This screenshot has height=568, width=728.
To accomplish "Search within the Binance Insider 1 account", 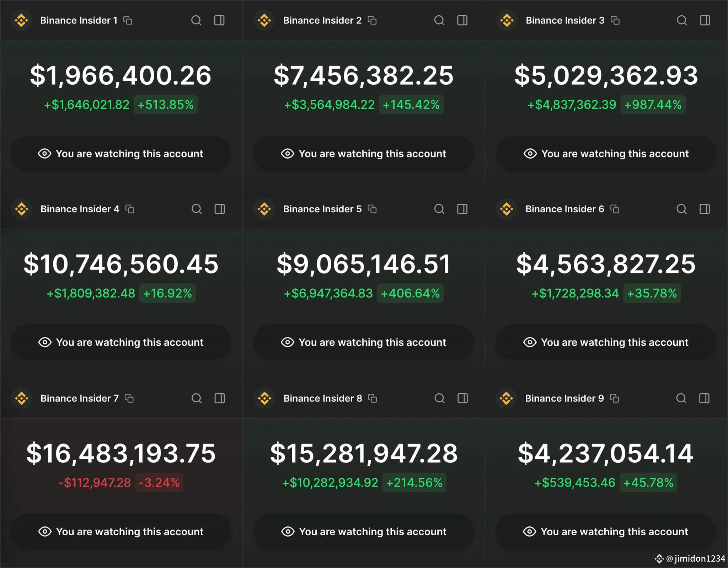I will coord(196,21).
